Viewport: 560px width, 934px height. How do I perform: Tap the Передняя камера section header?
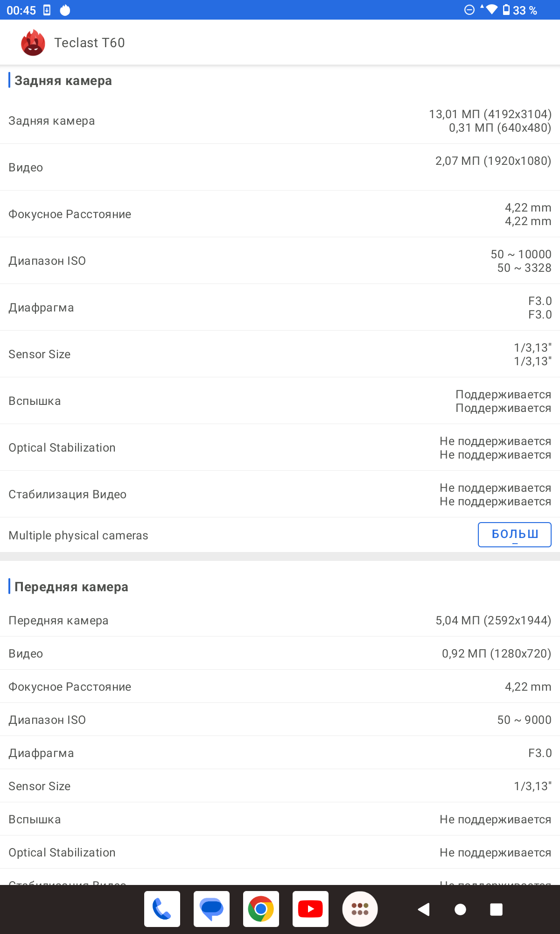point(71,587)
